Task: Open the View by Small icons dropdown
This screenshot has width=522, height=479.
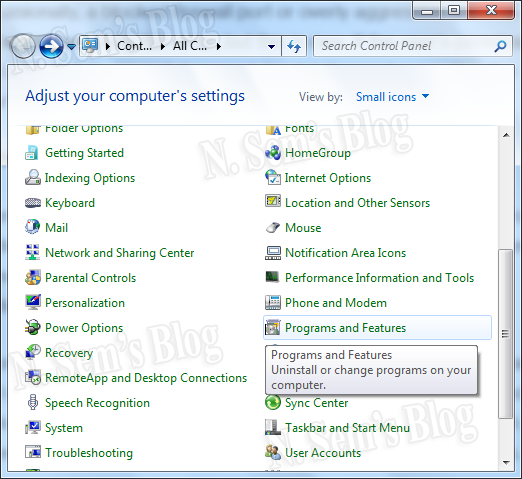Action: click(393, 97)
